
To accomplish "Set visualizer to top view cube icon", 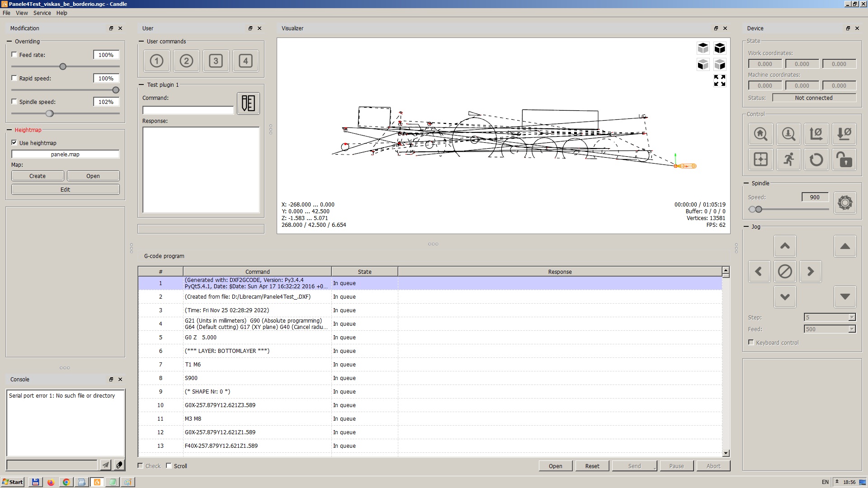I will 703,48.
